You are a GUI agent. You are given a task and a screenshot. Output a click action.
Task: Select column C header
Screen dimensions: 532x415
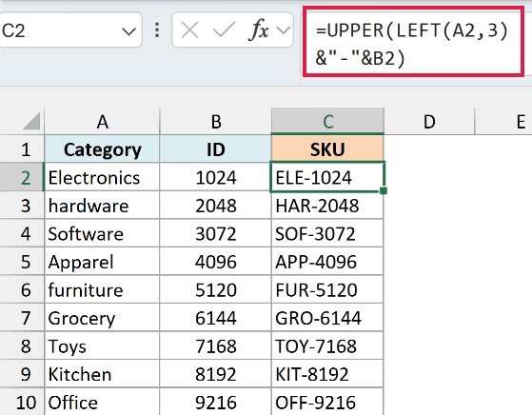(x=327, y=122)
